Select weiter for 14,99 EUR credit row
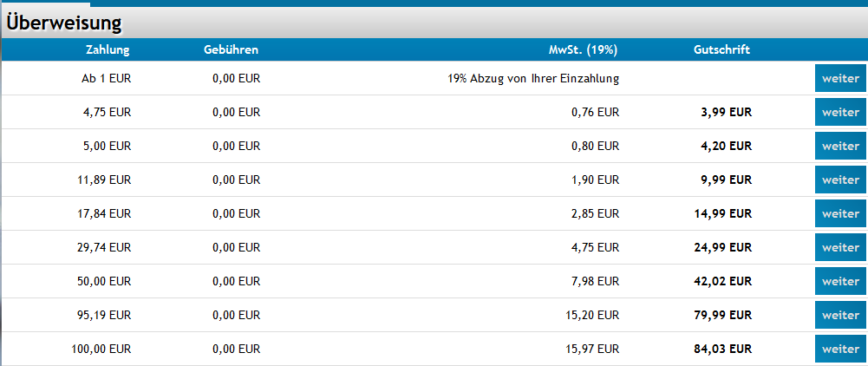 pyautogui.click(x=840, y=213)
